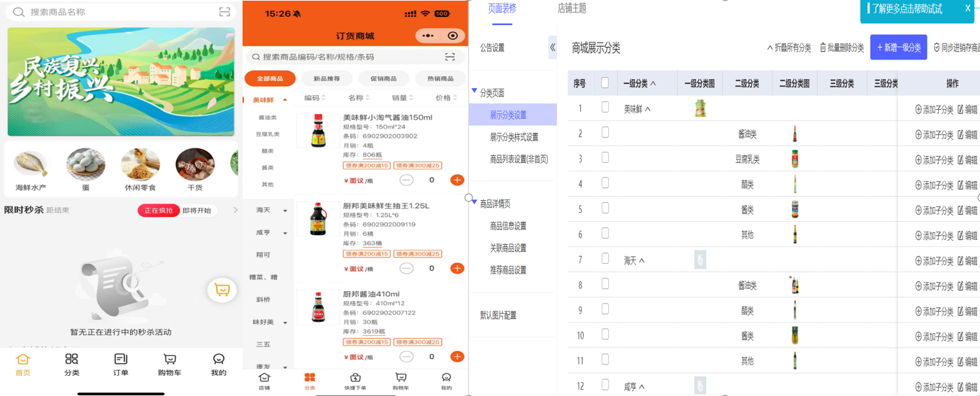The height and width of the screenshot is (396, 980).
Task: Collapse the 分类页面 settings group
Action: [475, 91]
